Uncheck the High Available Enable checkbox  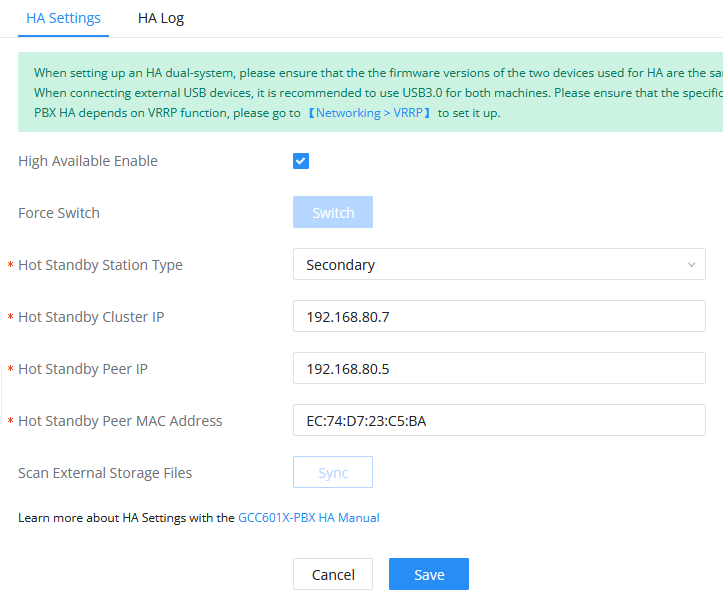pos(301,161)
